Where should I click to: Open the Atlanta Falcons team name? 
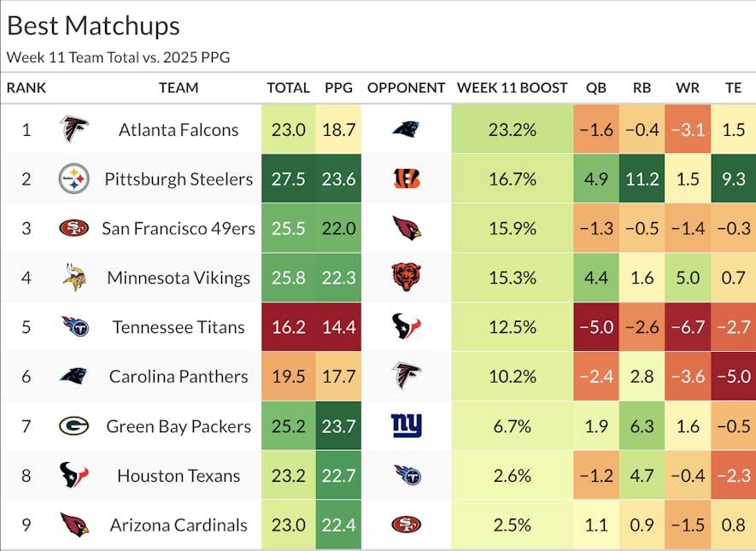pyautogui.click(x=179, y=130)
